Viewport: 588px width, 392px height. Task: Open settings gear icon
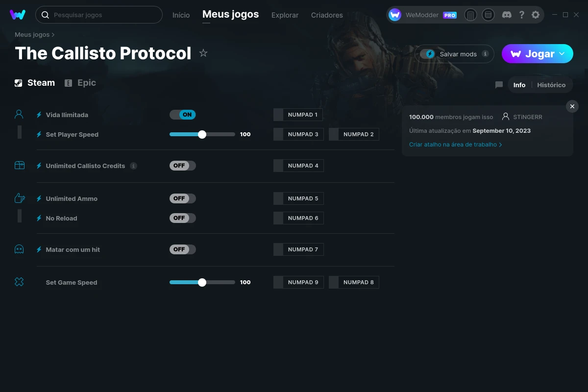pyautogui.click(x=536, y=15)
